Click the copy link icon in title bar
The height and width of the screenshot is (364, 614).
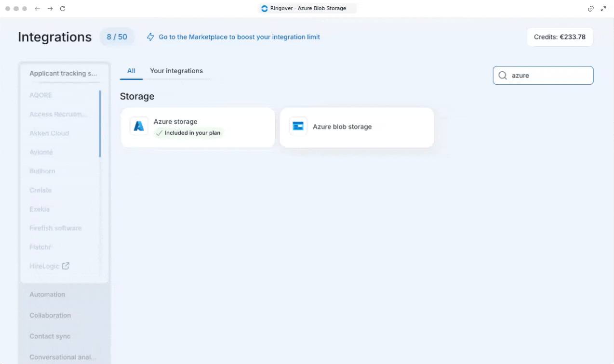pos(591,9)
